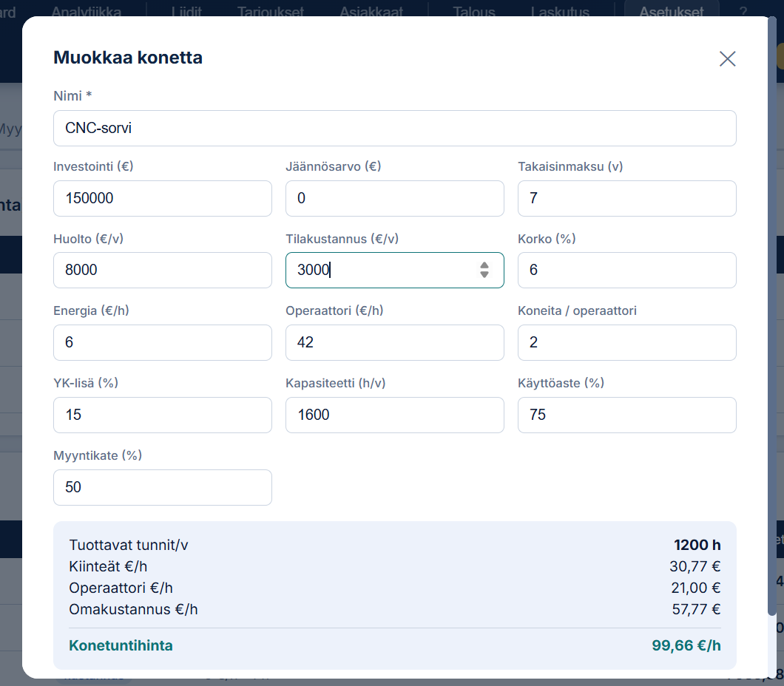The image size is (784, 686).
Task: Close the Muokkaa konetta dialog
Action: 727,58
